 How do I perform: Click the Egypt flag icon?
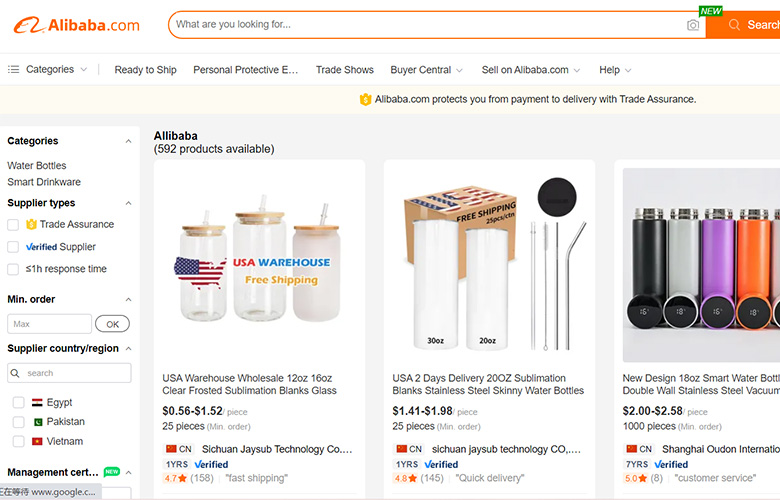[37, 402]
